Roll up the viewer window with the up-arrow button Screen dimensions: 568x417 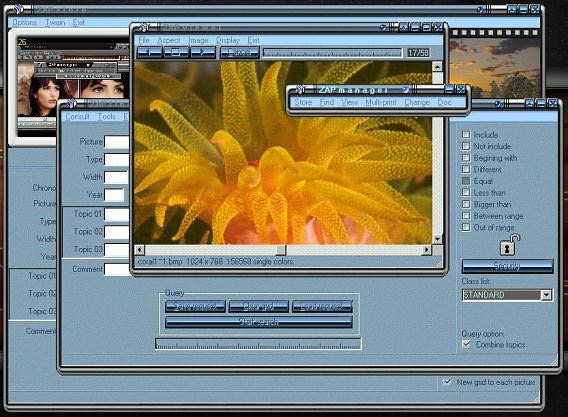click(404, 27)
